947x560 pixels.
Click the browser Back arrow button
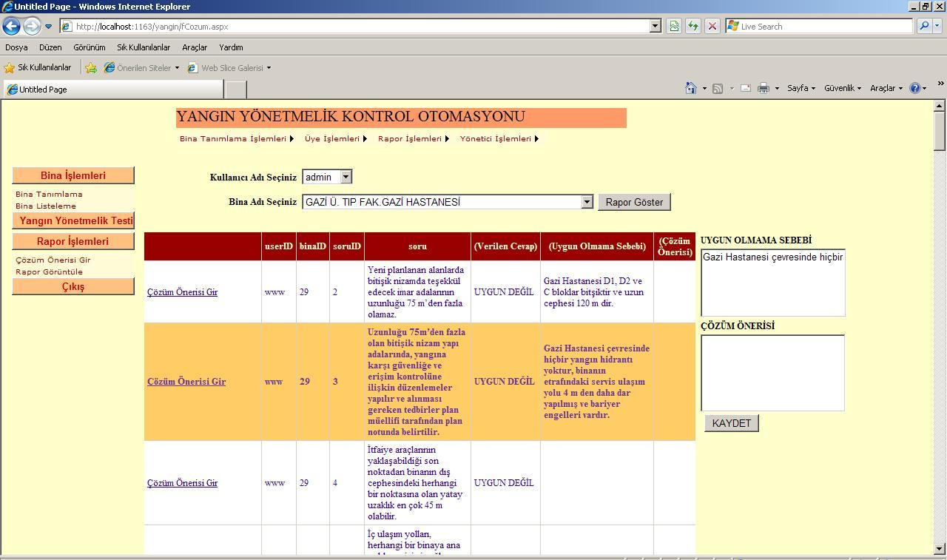click(x=11, y=26)
